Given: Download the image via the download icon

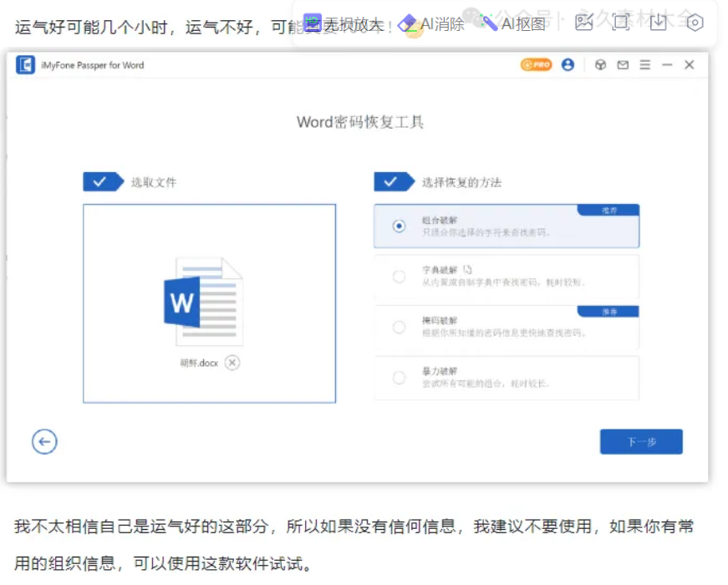Looking at the screenshot, I should [x=658, y=22].
